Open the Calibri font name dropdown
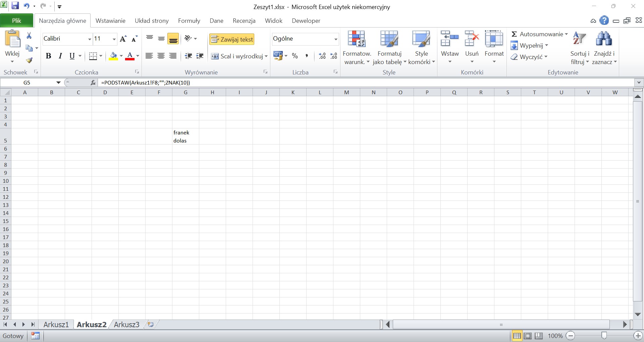The height and width of the screenshot is (342, 644). 90,39
